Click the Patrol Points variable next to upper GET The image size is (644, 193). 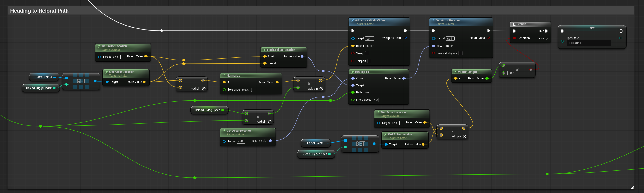(44, 77)
